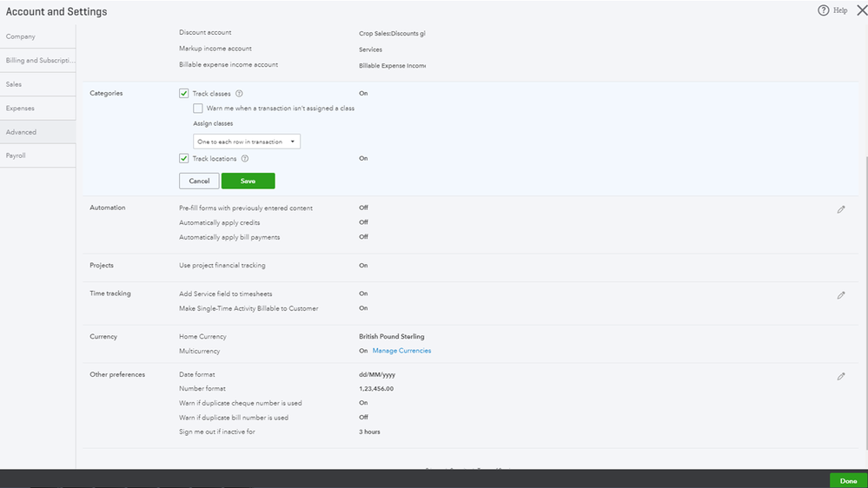The height and width of the screenshot is (488, 868).
Task: Click 'Warn if duplicate bill number is used'
Action: click(234, 418)
